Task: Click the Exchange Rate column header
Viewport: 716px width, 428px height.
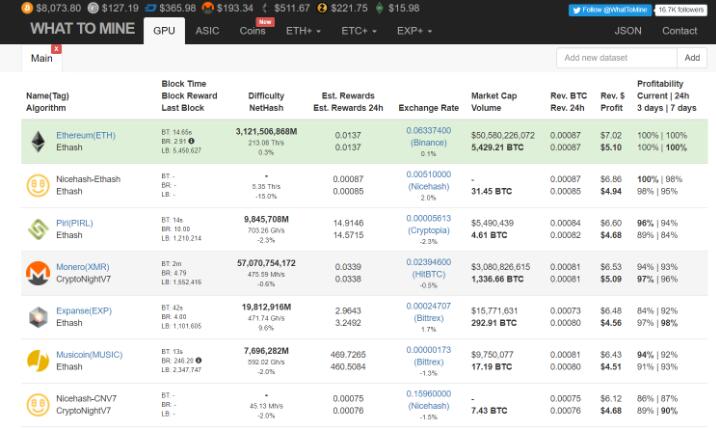Action: tap(428, 108)
